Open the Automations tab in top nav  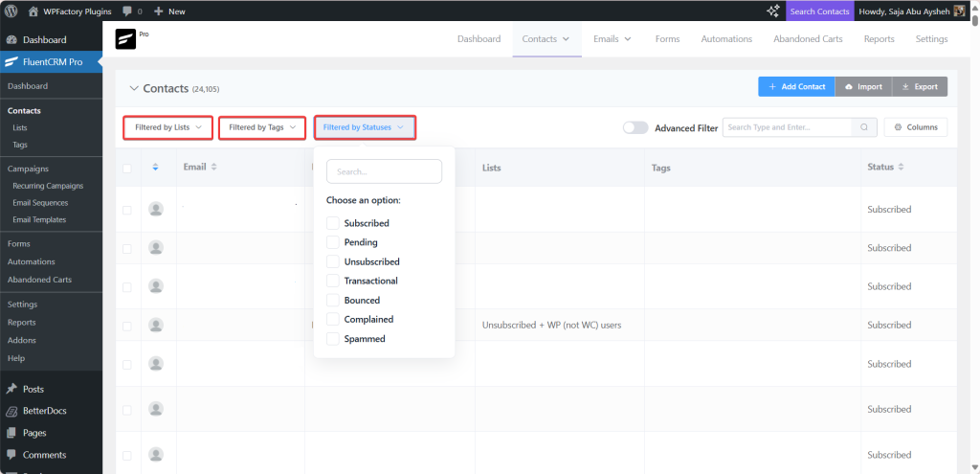[726, 38]
